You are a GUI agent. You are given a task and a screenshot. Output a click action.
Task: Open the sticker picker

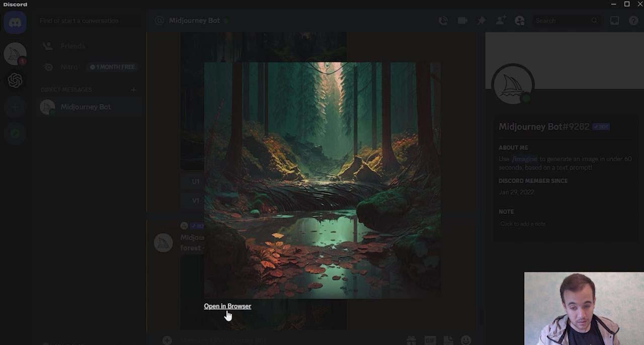tap(448, 340)
